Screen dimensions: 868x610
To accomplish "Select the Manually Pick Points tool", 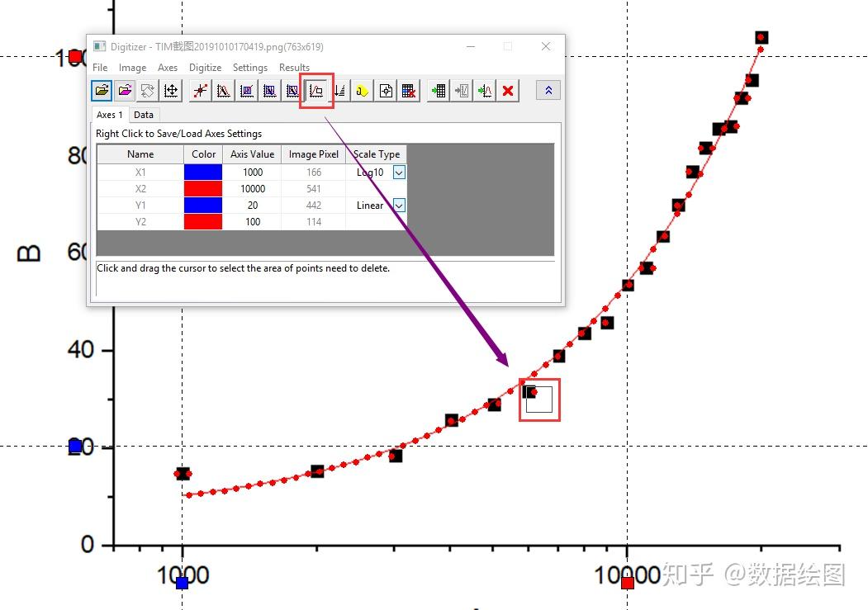I will point(201,91).
